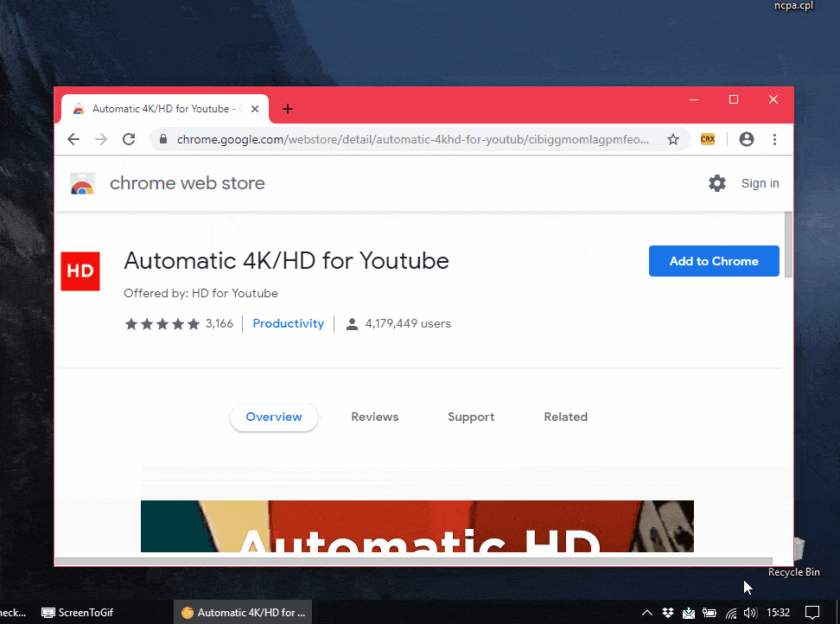Open the Chrome Web Store settings gear

tap(716, 183)
